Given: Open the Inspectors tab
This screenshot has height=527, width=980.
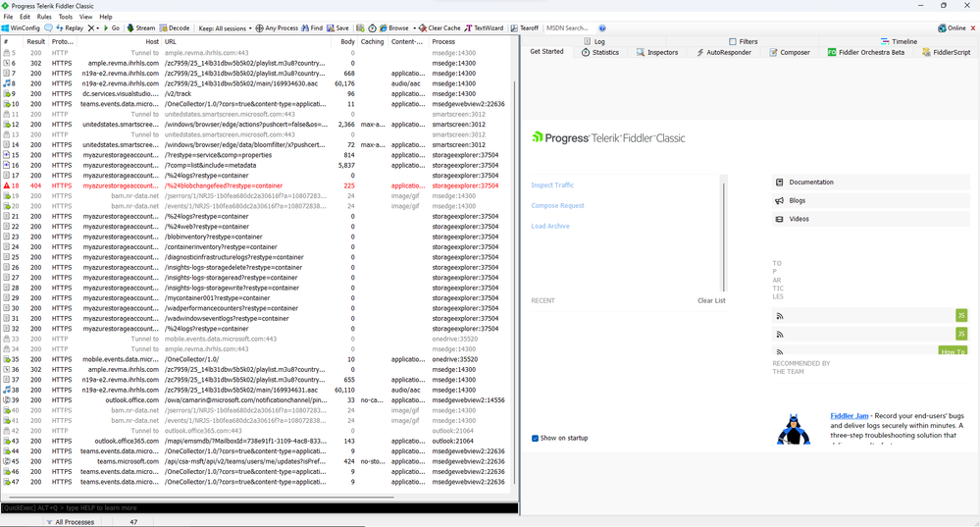Looking at the screenshot, I should (657, 53).
